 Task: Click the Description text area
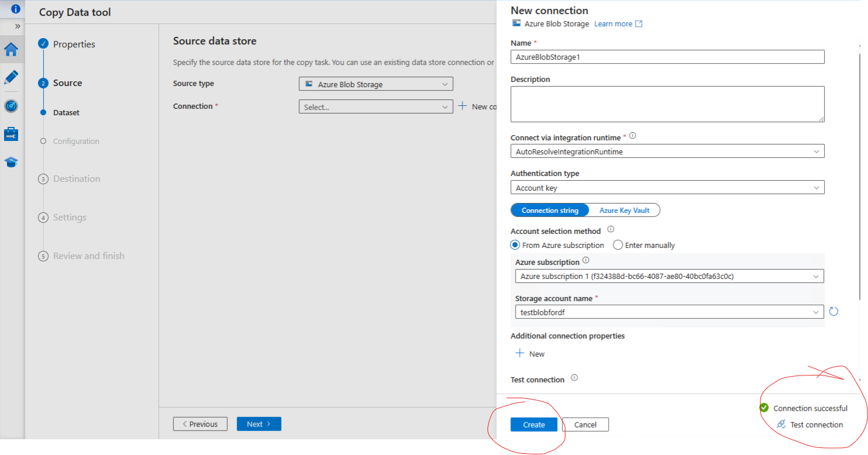coord(667,104)
